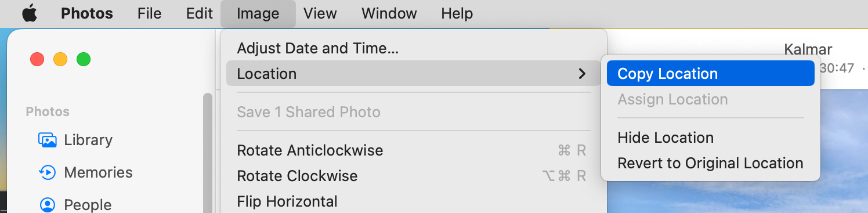Open the View menu

(320, 13)
